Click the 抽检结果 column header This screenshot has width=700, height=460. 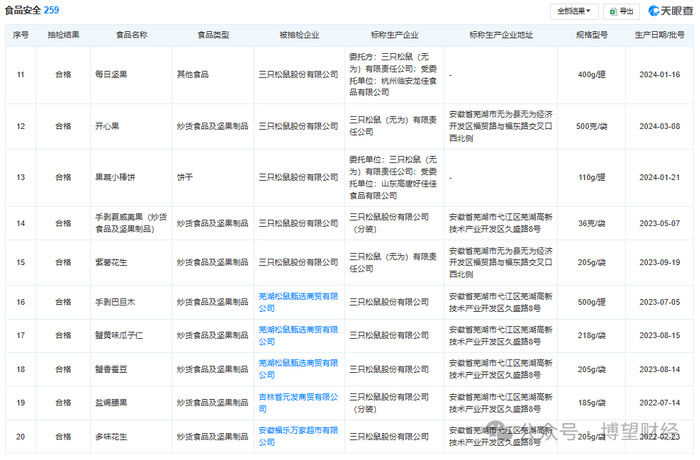[63, 35]
